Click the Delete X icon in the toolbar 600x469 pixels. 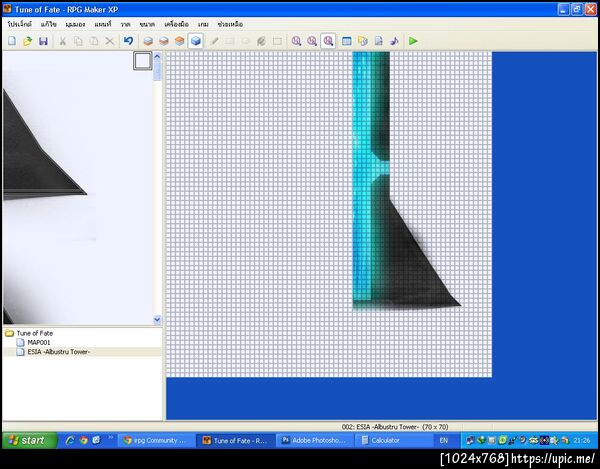[x=110, y=41]
